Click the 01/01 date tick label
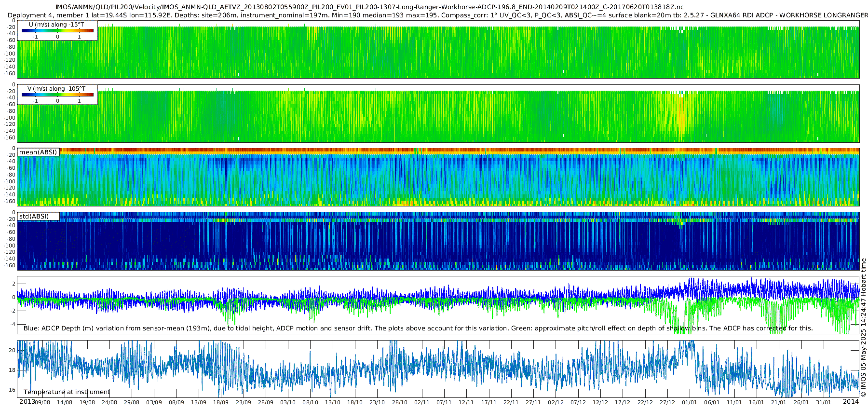Screen dimensions: 868x410 [x=690, y=402]
